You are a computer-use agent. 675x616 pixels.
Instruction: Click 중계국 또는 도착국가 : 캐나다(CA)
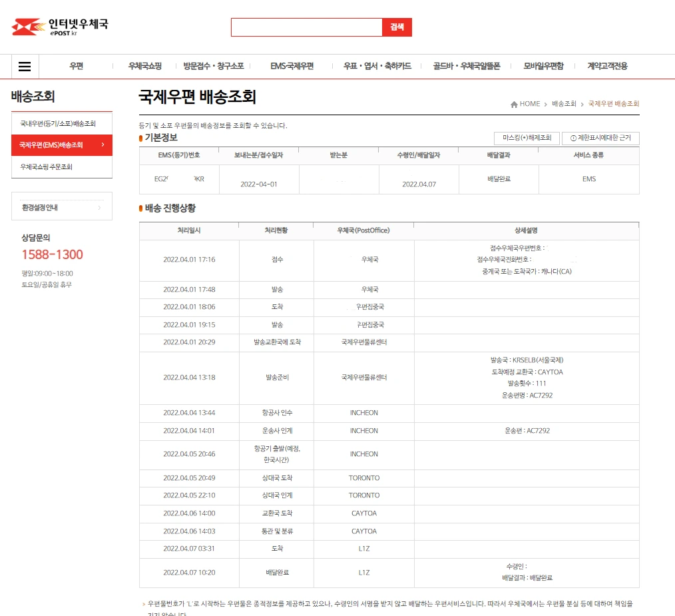527,272
